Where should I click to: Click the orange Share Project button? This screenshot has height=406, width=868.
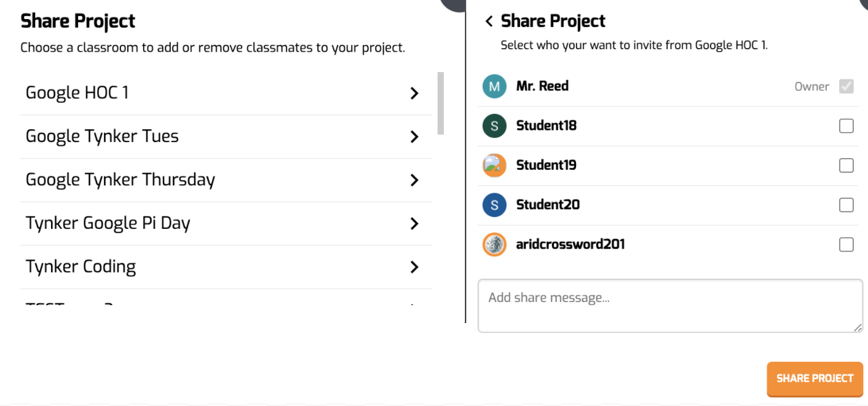(815, 378)
